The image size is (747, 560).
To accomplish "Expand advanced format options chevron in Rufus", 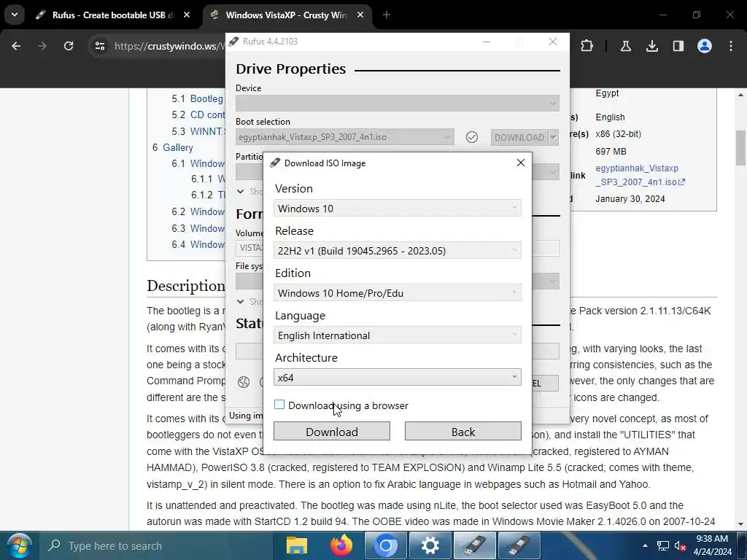I will click(x=241, y=301).
